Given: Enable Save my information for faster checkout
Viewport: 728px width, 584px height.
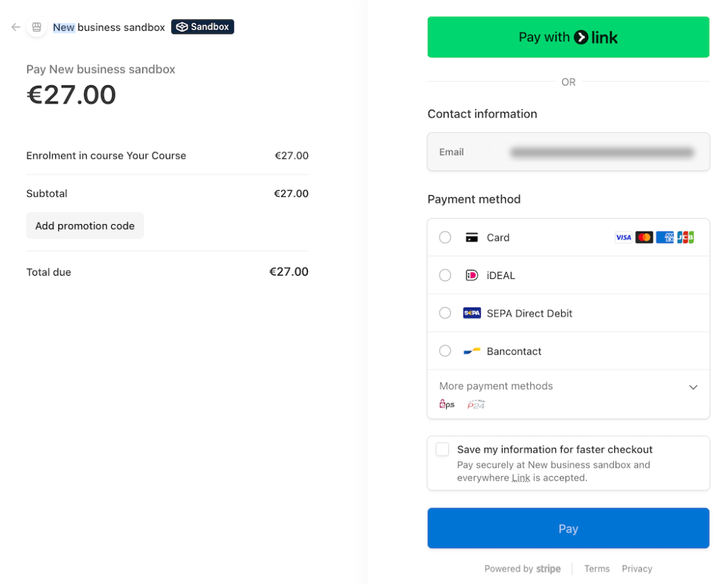Looking at the screenshot, I should (x=442, y=449).
